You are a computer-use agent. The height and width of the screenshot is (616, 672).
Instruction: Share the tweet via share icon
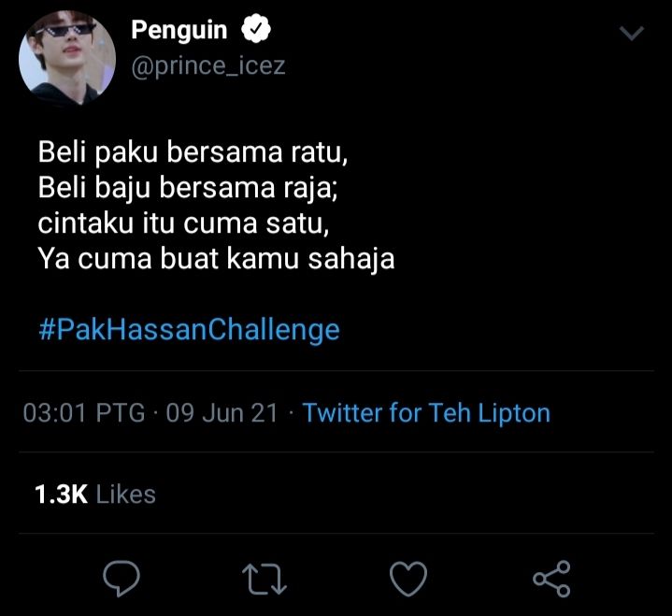551,579
